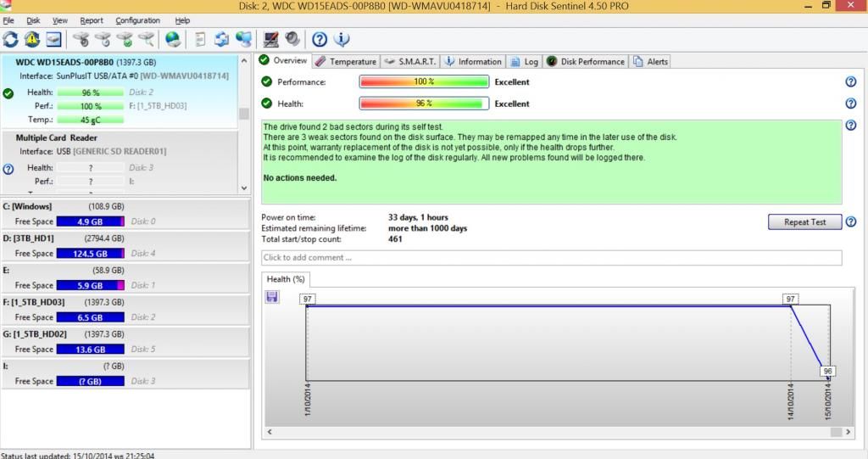Open the report document toolbar icon

200,39
